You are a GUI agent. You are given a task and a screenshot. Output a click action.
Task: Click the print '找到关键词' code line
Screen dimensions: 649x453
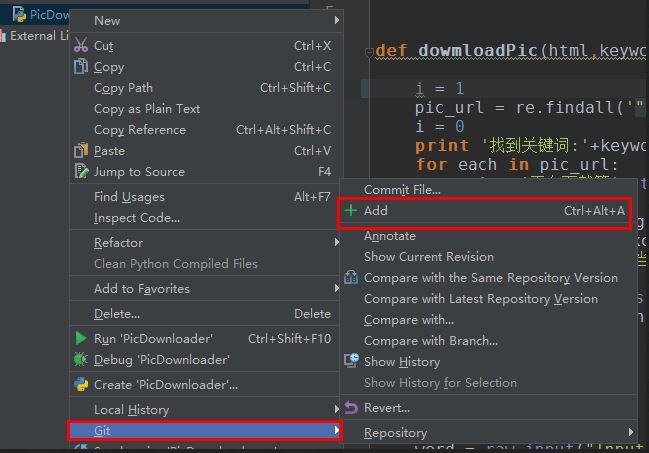click(x=530, y=145)
